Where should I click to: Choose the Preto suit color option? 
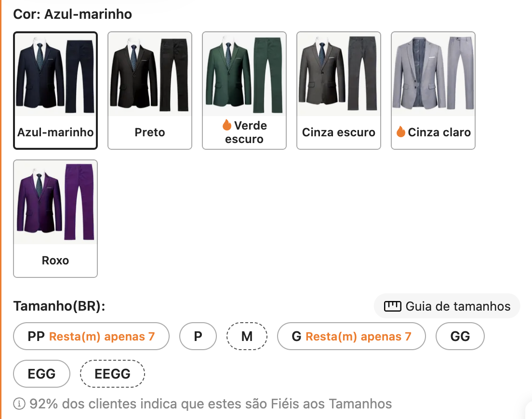tap(150, 91)
